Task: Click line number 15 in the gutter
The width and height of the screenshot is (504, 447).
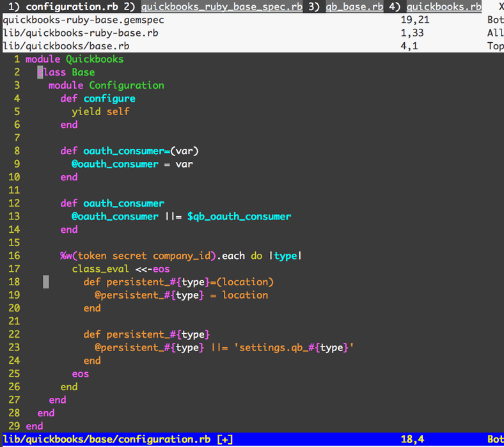Action: (x=14, y=242)
